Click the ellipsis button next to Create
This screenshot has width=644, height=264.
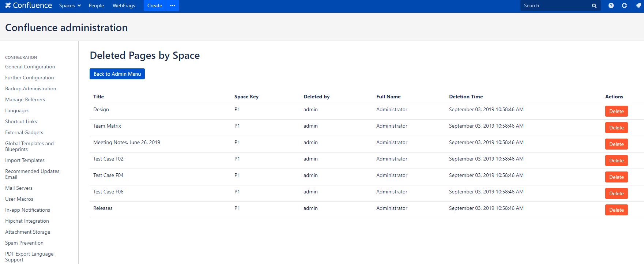(173, 5)
